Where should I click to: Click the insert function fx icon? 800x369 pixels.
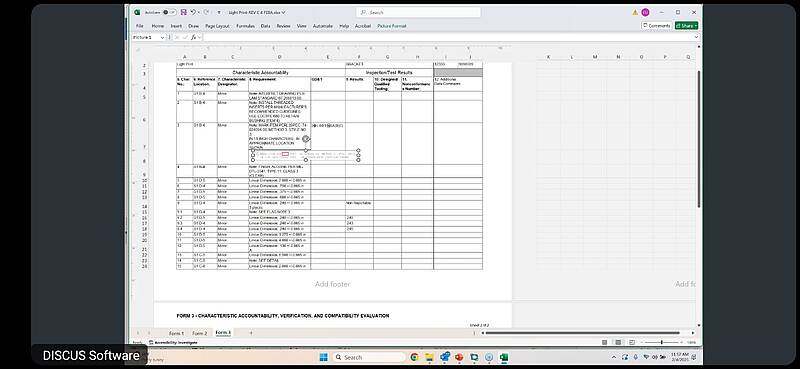[x=194, y=37]
